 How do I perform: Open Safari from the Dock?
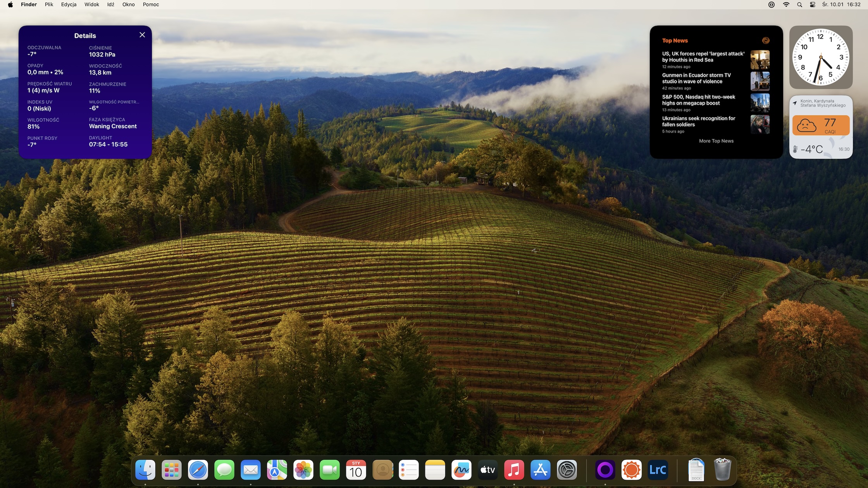198,470
